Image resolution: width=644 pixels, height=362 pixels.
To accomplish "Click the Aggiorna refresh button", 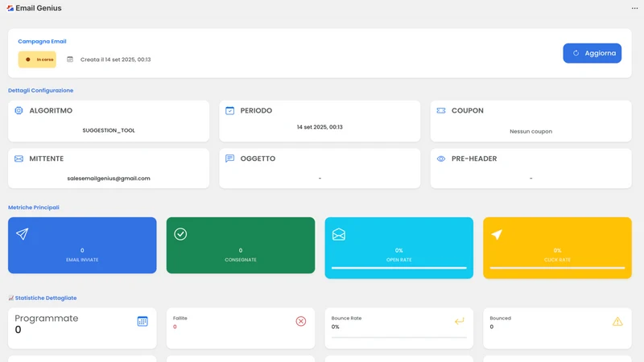I will coord(592,53).
